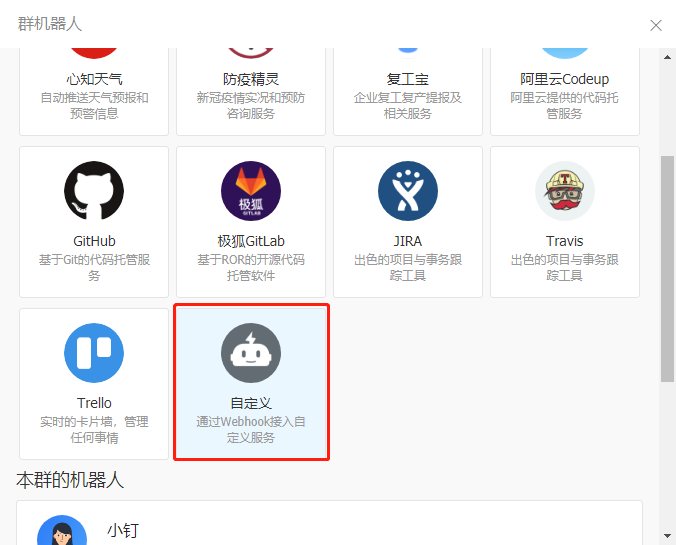Screen dimensions: 676x545
Task: Click the 基于ROR的开源代码托管软件 description
Action: click(251, 267)
